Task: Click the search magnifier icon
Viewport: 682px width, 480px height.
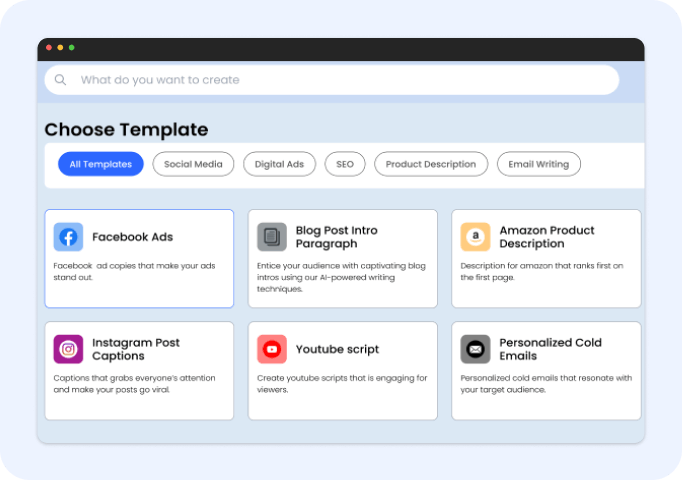Action: click(60, 80)
